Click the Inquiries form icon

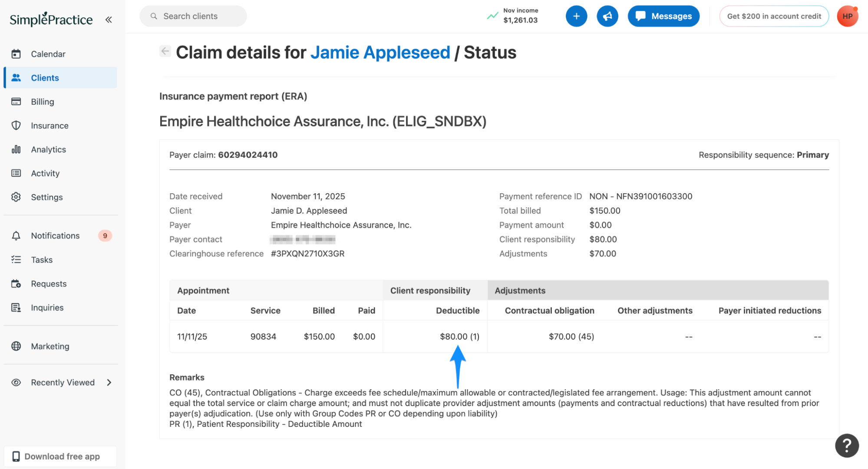click(16, 307)
